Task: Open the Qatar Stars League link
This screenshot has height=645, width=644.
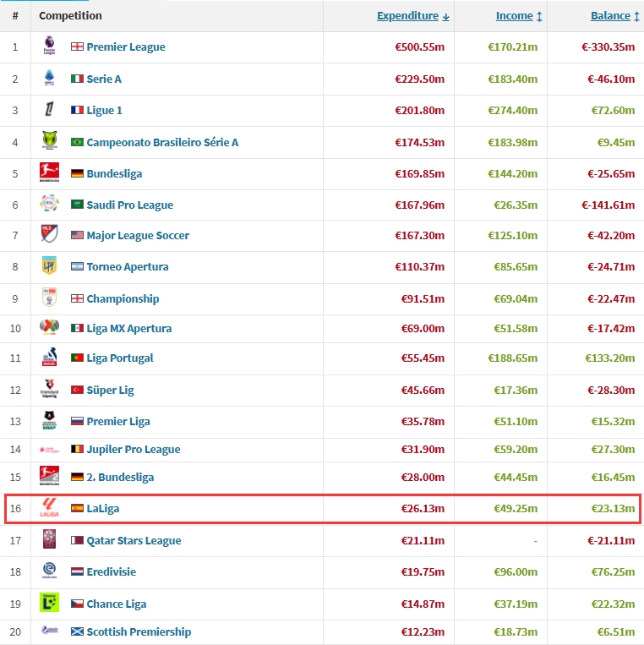Action: 134,540
